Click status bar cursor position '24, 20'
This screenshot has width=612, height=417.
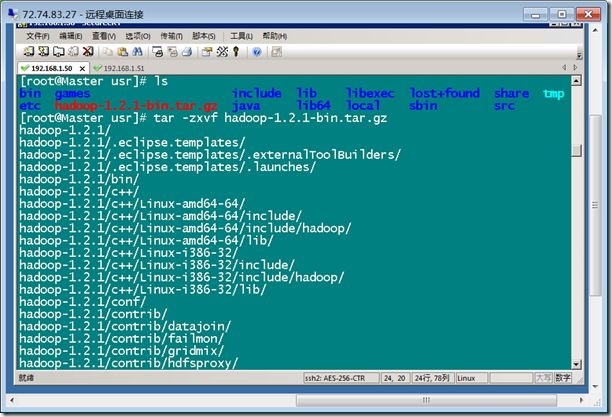[x=395, y=378]
